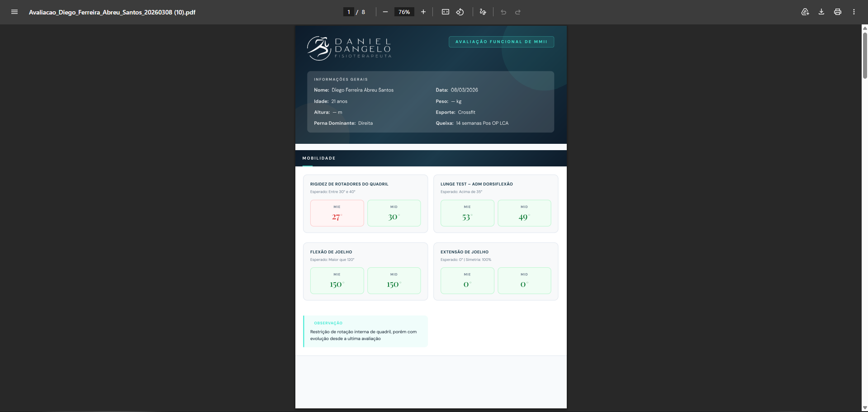Image resolution: width=868 pixels, height=412 pixels.
Task: Click the scrollbar down arrow
Action: tap(864, 408)
